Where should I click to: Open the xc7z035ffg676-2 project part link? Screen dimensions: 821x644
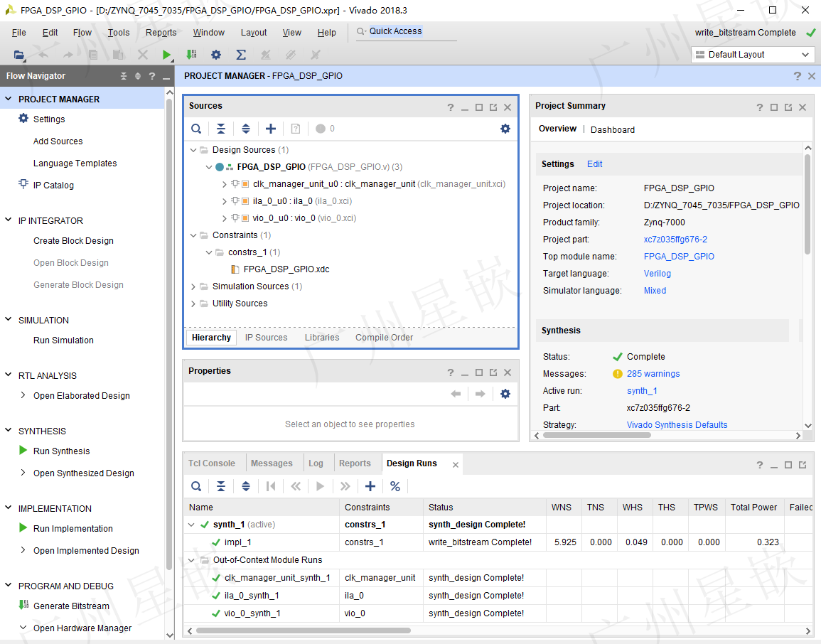coord(675,240)
